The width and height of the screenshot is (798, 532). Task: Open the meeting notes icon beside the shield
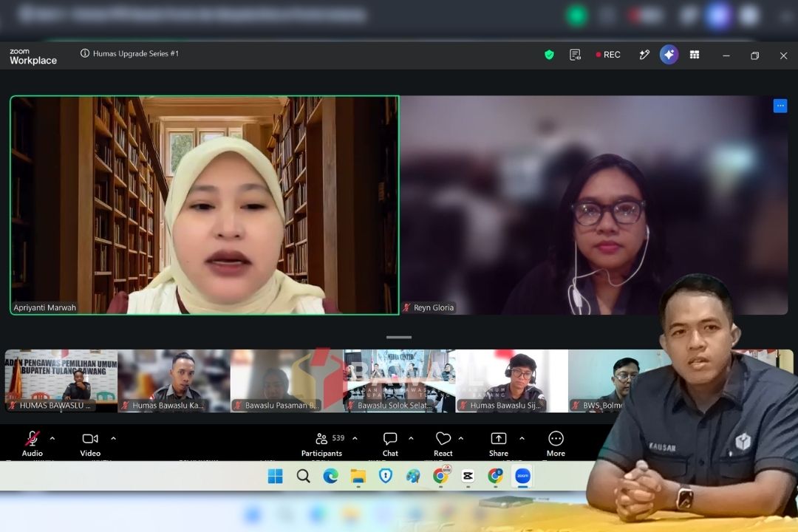coord(575,55)
